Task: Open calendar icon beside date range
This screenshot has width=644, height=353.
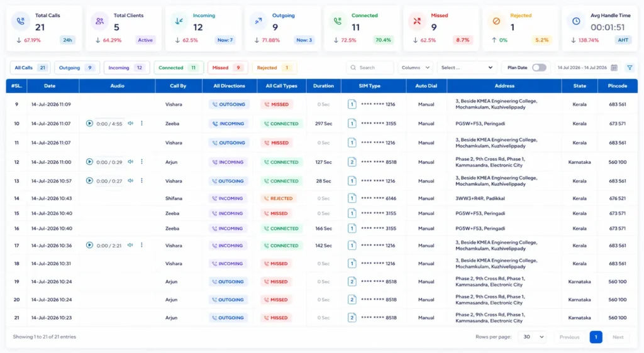Action: 614,68
